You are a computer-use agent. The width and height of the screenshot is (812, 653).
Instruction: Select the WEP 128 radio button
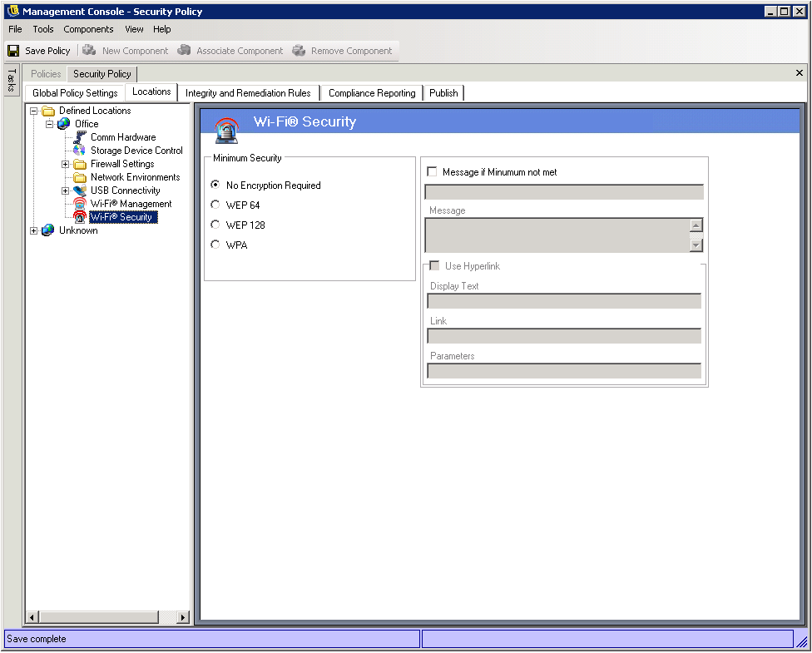point(215,225)
